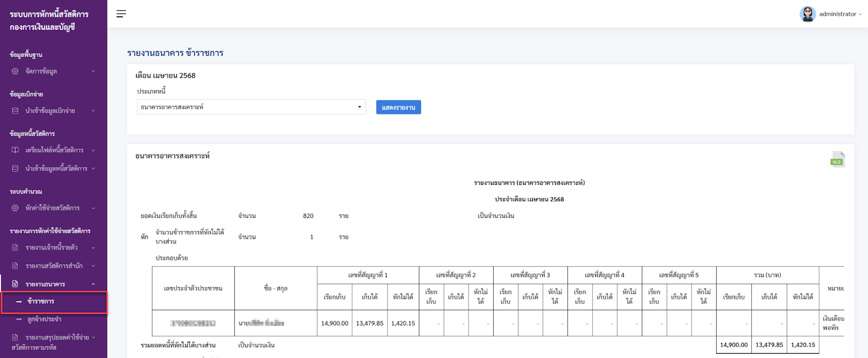Click the เดือน เมษายน 2568 label

(165, 75)
